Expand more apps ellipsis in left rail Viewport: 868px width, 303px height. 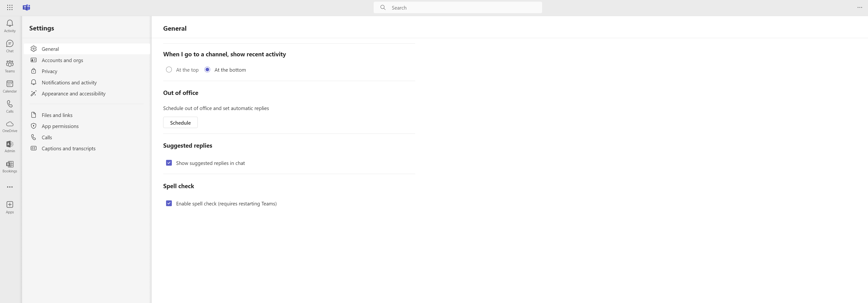click(x=10, y=187)
